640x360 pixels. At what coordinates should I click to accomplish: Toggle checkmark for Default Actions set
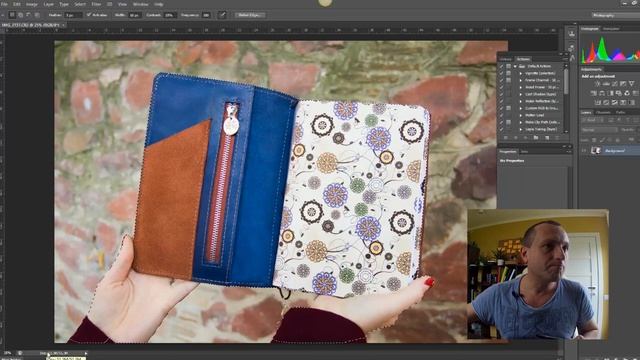(x=502, y=66)
